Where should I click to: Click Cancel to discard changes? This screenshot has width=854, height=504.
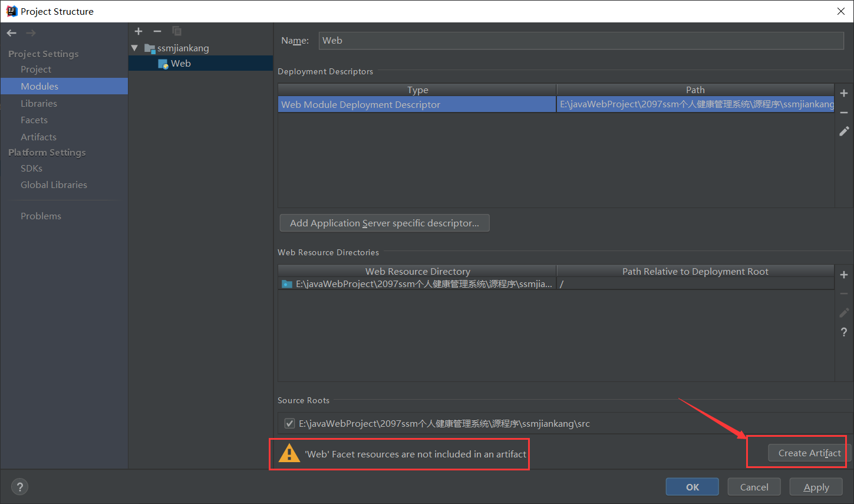pos(754,487)
